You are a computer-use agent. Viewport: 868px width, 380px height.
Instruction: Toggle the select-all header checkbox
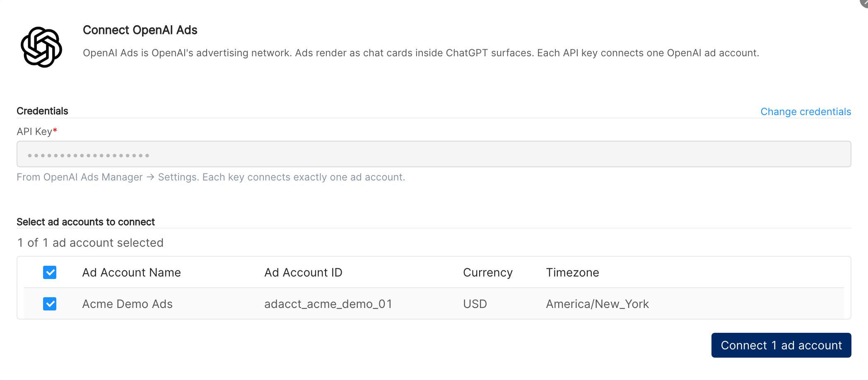50,272
